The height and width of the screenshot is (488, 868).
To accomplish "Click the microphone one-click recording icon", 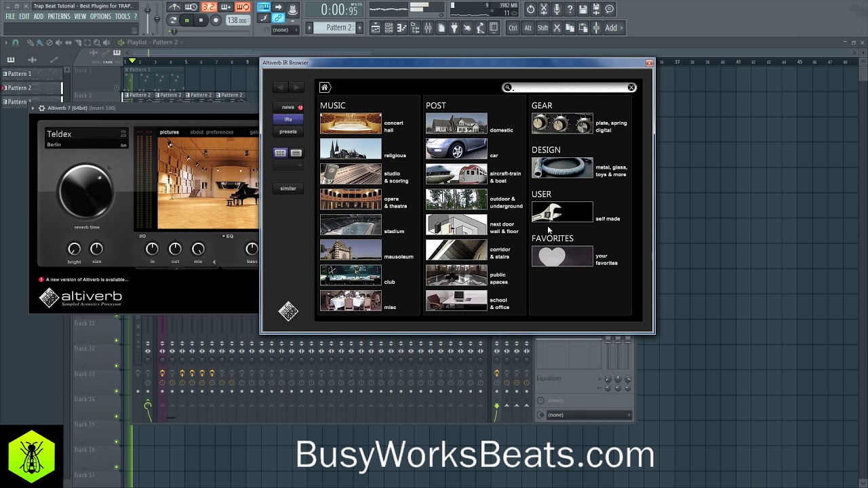I will click(x=557, y=9).
